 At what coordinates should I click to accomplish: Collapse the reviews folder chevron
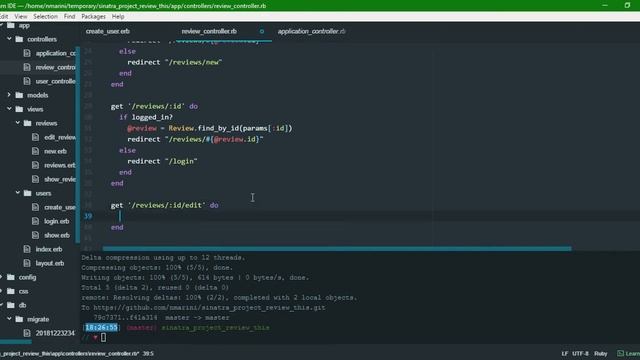click(x=18, y=123)
